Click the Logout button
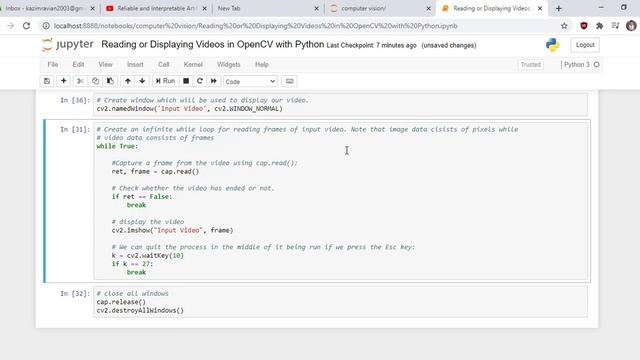Image resolution: width=640 pixels, height=360 pixels. pyautogui.click(x=585, y=45)
